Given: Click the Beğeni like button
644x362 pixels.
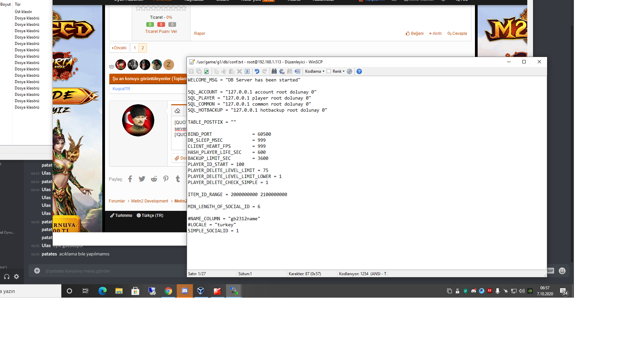Looking at the screenshot, I should coord(415,34).
